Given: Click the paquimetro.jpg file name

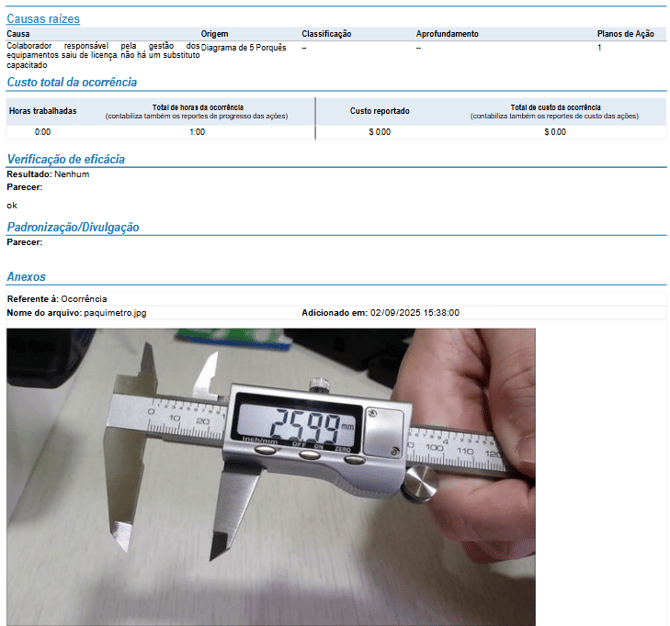Looking at the screenshot, I should tap(115, 313).
